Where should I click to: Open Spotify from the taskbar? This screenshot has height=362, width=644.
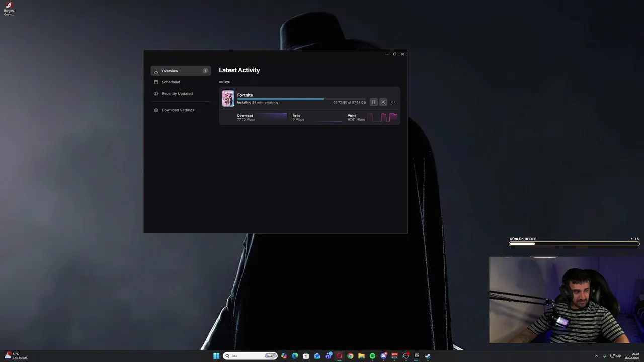[x=372, y=356]
